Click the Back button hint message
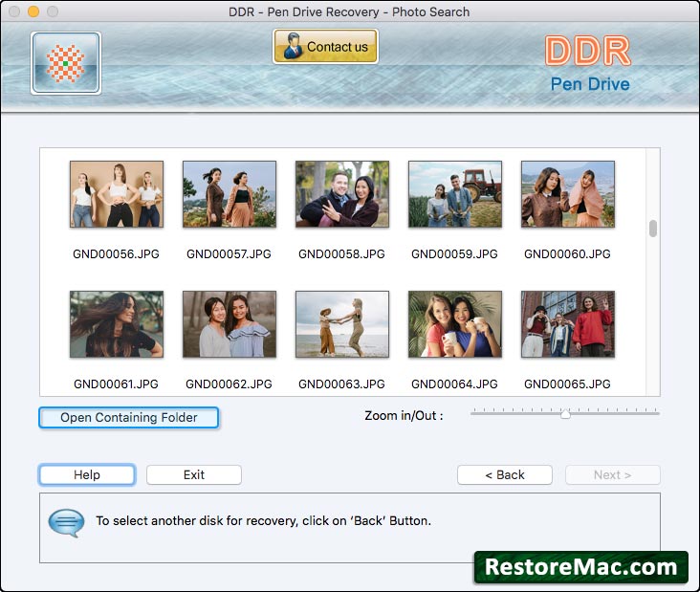 tap(263, 521)
